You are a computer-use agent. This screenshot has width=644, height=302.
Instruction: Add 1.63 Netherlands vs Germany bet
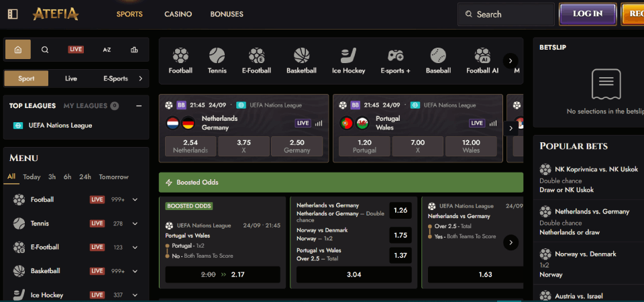coord(476,274)
